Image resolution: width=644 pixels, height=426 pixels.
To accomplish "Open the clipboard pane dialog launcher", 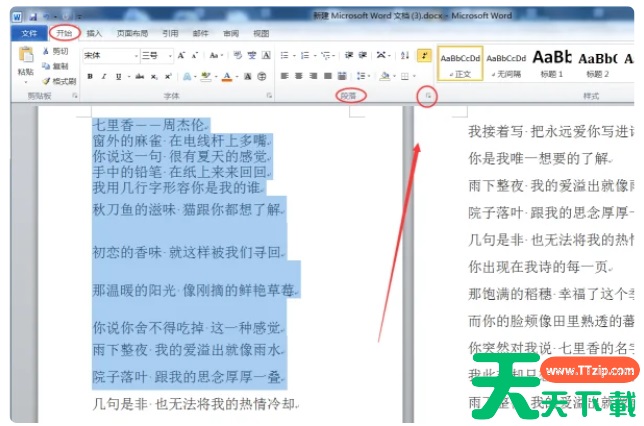I will coord(75,96).
